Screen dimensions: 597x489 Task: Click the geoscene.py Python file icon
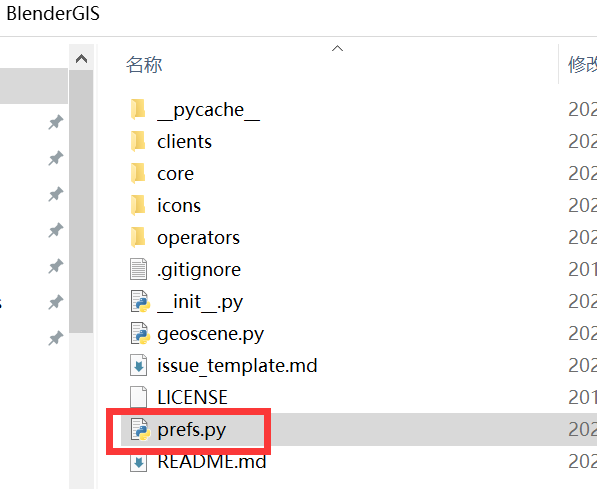139,333
